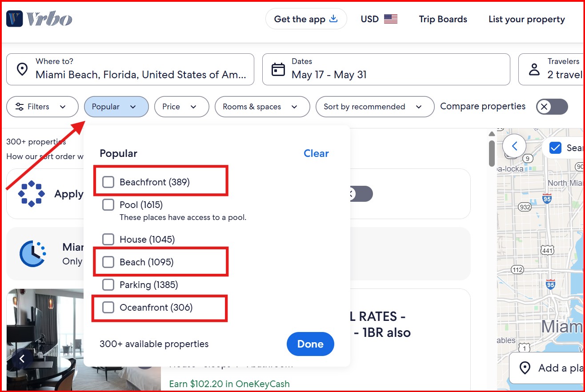Viewport: 585px width, 392px height.
Task: Select List your property menu item
Action: pos(526,19)
